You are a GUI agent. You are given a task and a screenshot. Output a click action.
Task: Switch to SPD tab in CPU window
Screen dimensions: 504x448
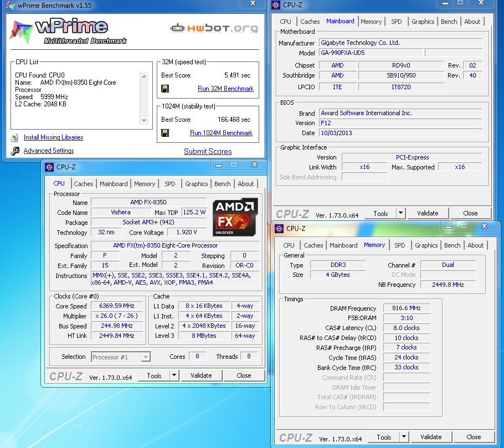pyautogui.click(x=169, y=184)
